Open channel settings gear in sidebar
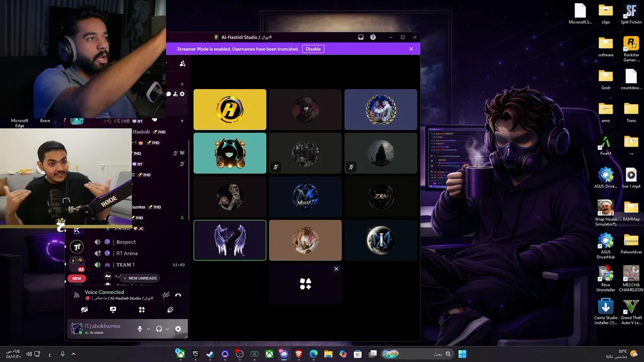644x362 pixels. point(182,94)
